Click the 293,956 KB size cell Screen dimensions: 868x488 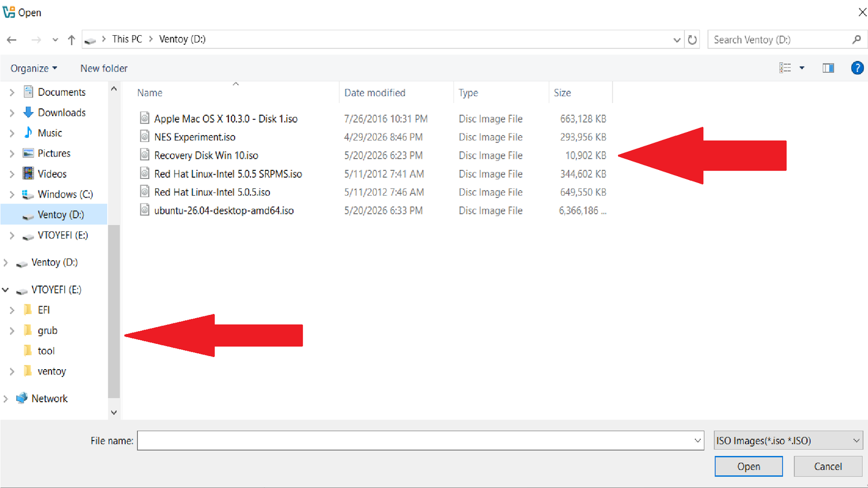[x=583, y=137]
